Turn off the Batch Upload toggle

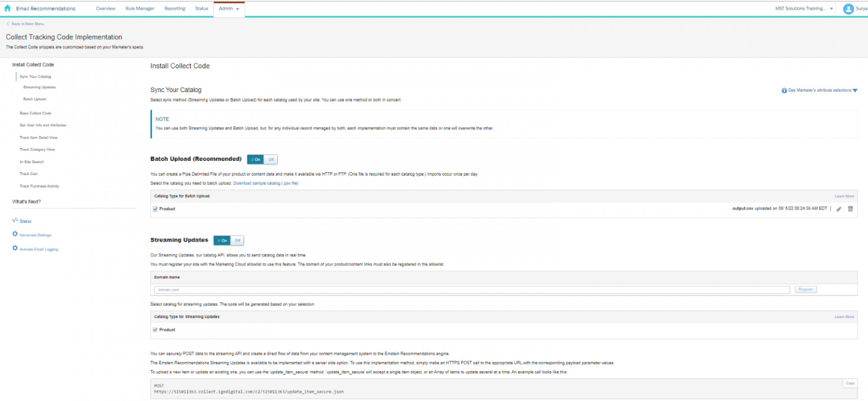271,159
